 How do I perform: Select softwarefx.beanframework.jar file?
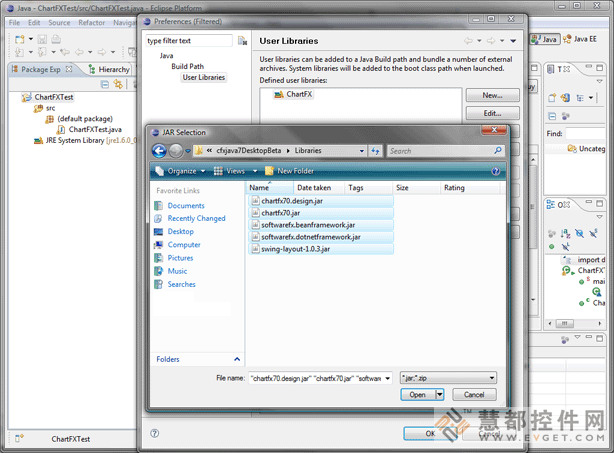click(321, 225)
